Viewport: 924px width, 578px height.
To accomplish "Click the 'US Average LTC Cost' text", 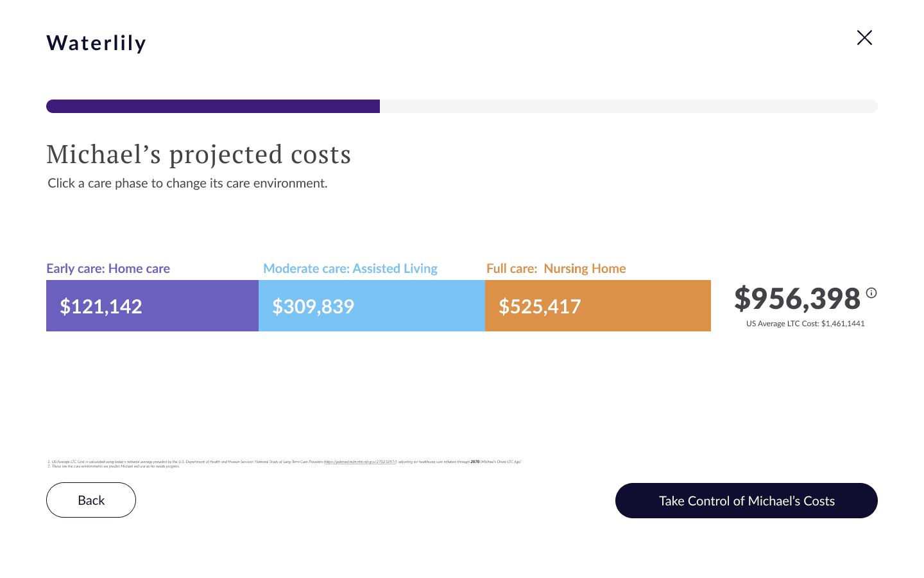I will (805, 324).
